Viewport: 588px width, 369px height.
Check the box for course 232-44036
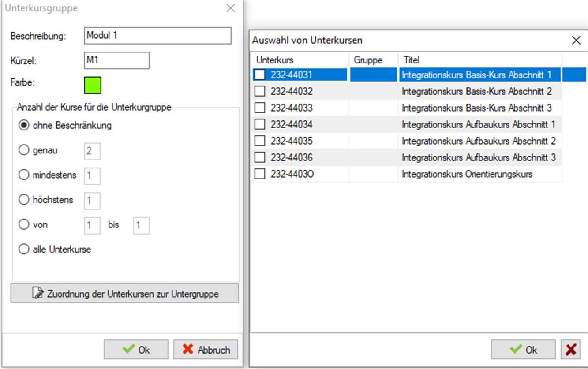pyautogui.click(x=260, y=157)
